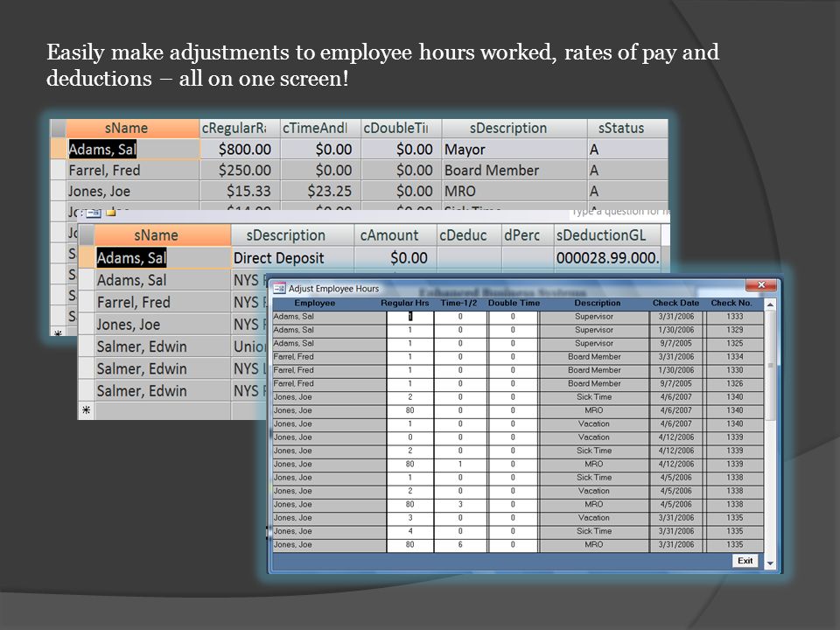Click the 000028.99.000. deduction GL cell
The image size is (840, 630).
point(607,258)
